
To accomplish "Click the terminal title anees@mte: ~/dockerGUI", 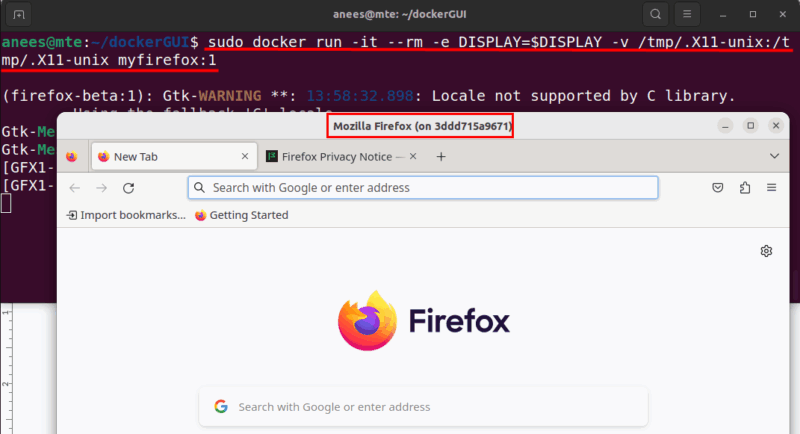I will (x=399, y=14).
